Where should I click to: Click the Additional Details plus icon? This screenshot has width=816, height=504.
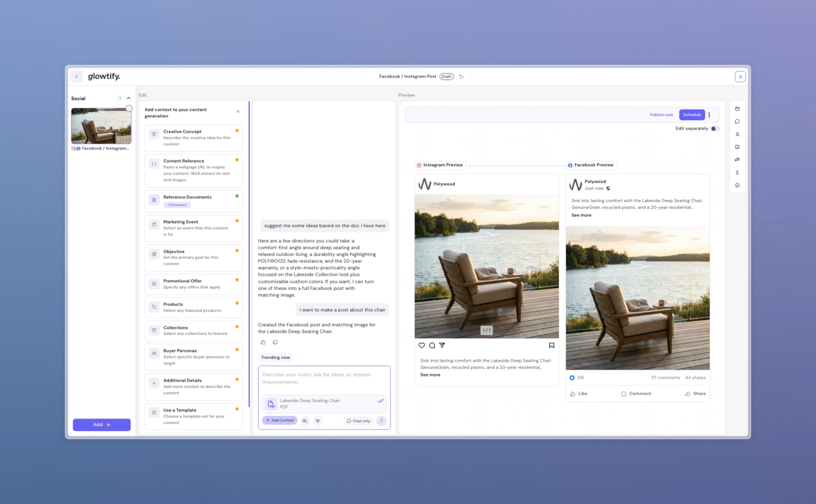(x=154, y=383)
